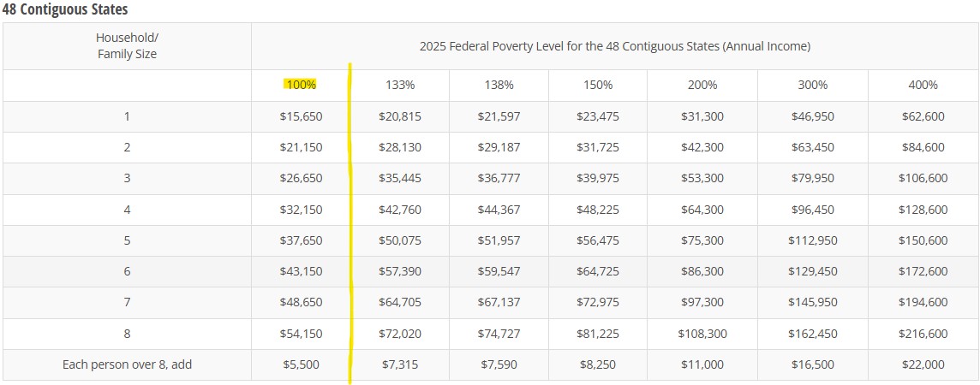Image resolution: width=980 pixels, height=385 pixels.
Task: Select the $108,300 cell
Action: click(702, 334)
